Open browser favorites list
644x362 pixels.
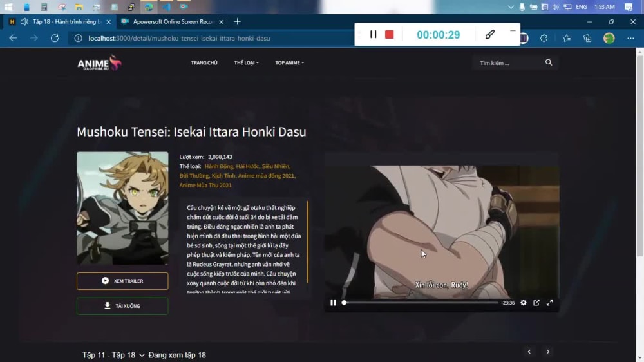tap(567, 38)
